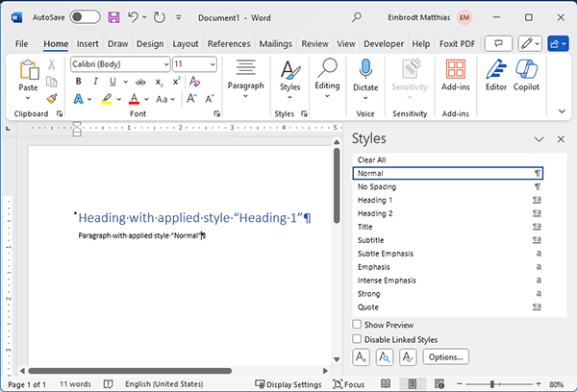577x392 pixels.
Task: Enable the Show Preview checkbox
Action: click(x=357, y=325)
